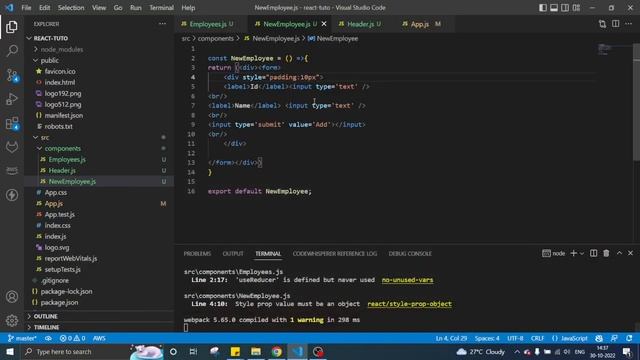Open Explorer more actions ellipsis
Screen dimensions: 640x360
pos(162,24)
